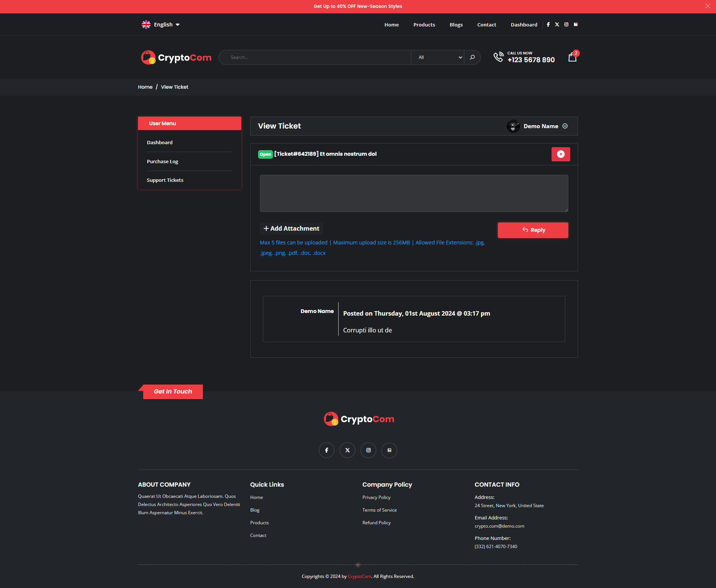Click the shopping cart bag icon
716x588 pixels.
(572, 57)
